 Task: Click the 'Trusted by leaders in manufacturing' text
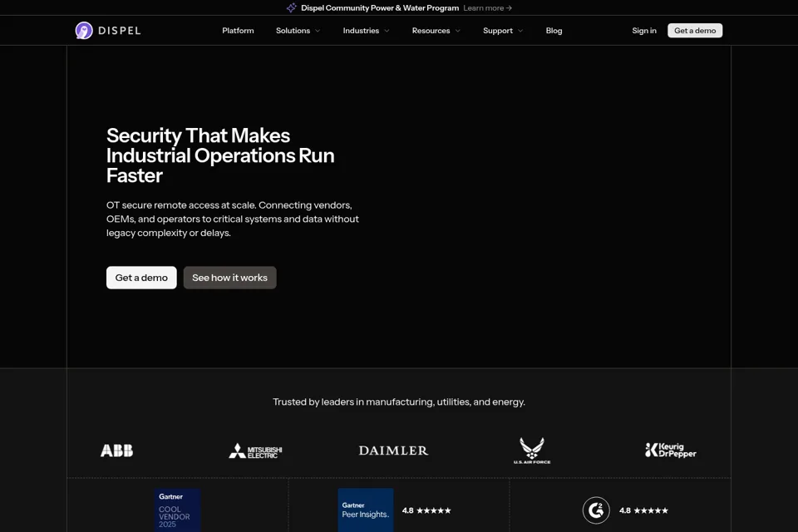pyautogui.click(x=399, y=402)
